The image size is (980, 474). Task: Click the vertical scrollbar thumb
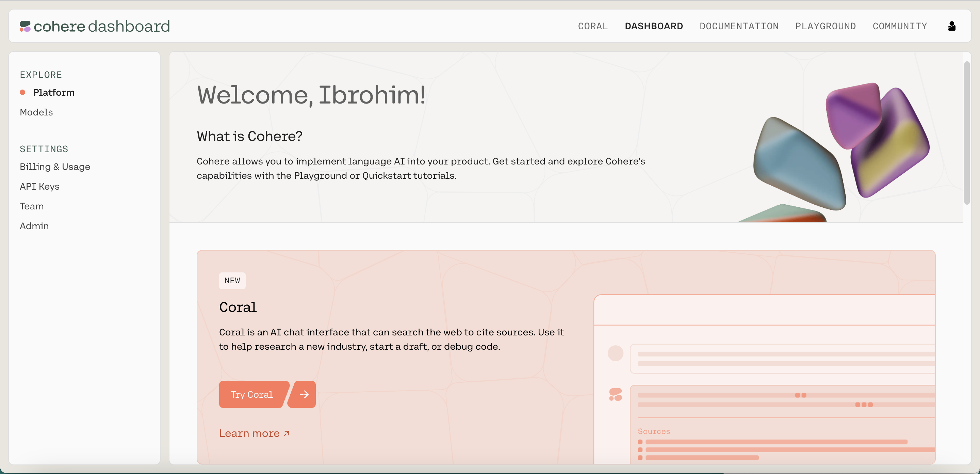967,133
